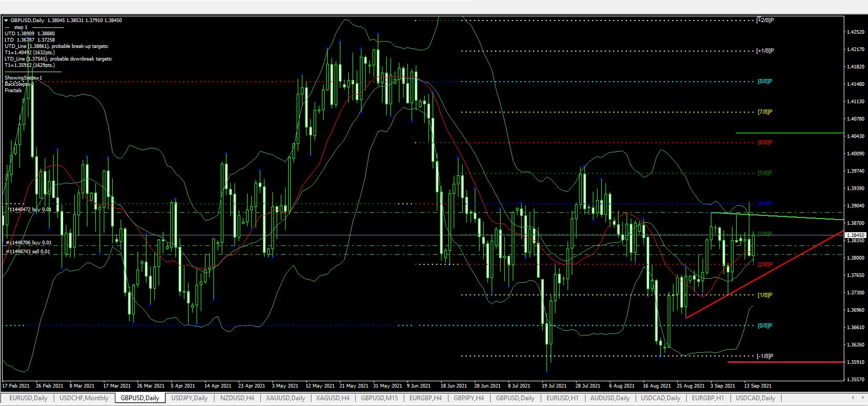
Task: Select the green descending upper trendline
Action: [777, 216]
